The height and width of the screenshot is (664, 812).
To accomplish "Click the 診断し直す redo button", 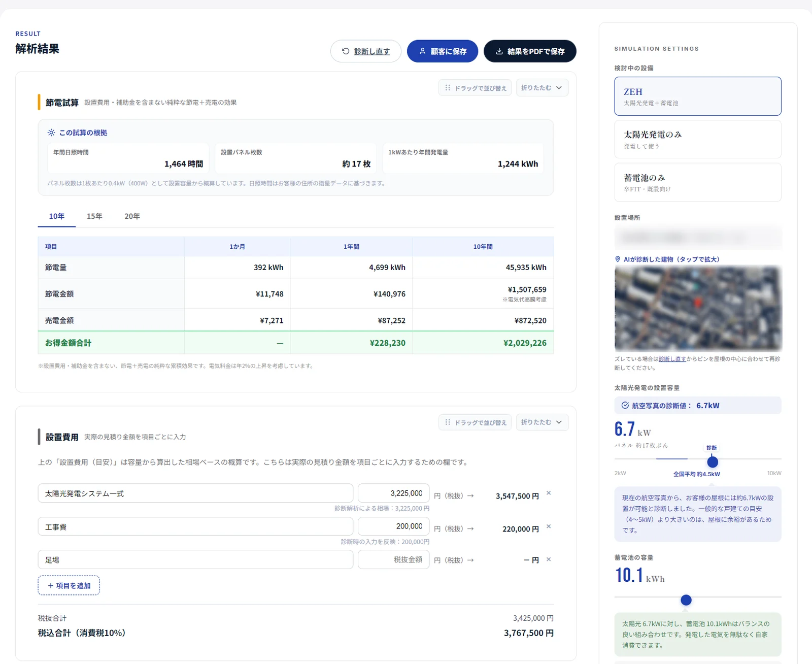I will point(365,51).
